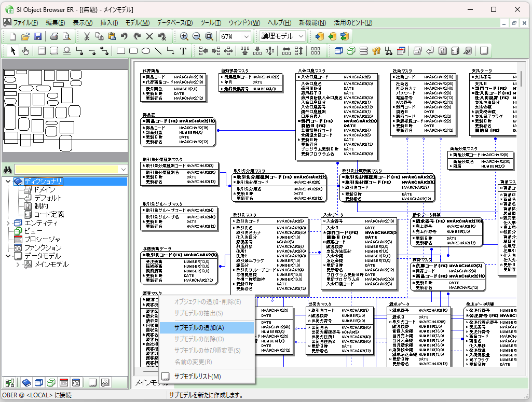Open the ツール(T) menu
532x402 pixels.
(x=210, y=23)
